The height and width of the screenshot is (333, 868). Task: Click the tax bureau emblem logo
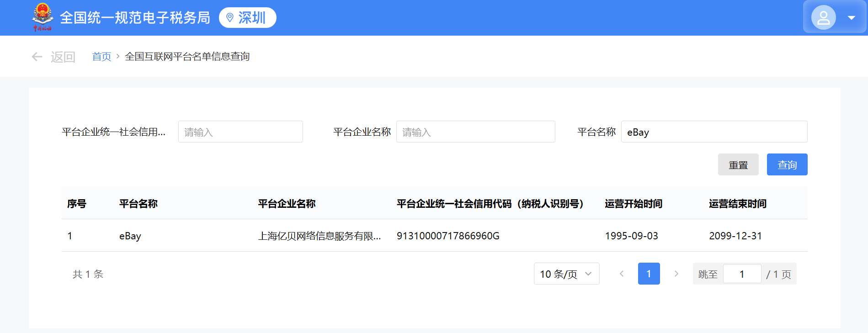[43, 17]
